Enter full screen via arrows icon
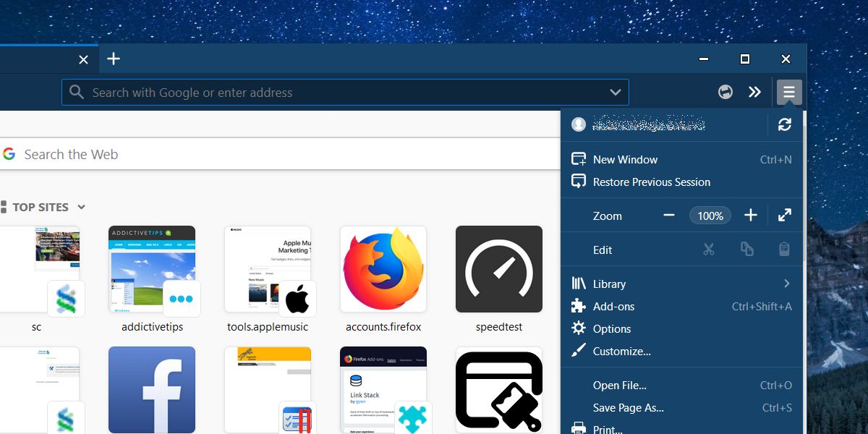The image size is (868, 434). point(785,215)
